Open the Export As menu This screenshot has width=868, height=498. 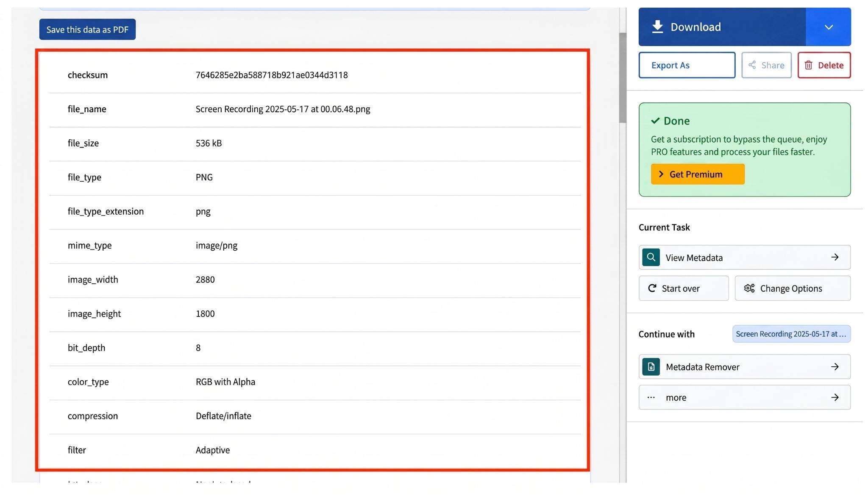click(x=687, y=65)
